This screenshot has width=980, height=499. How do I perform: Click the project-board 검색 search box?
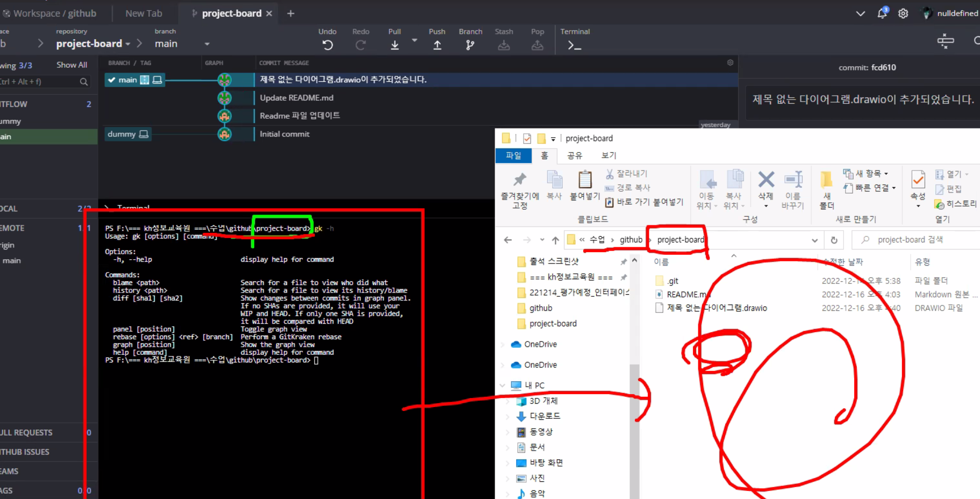click(x=916, y=240)
